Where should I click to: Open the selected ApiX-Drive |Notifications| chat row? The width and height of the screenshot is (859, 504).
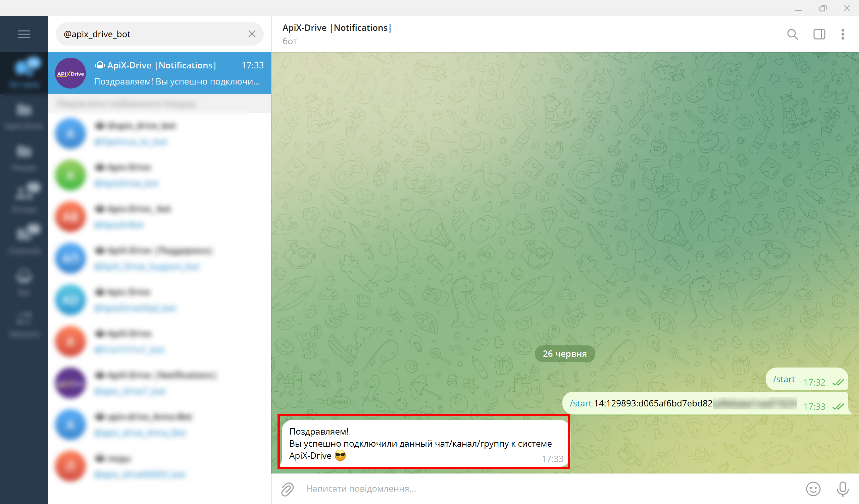click(159, 73)
